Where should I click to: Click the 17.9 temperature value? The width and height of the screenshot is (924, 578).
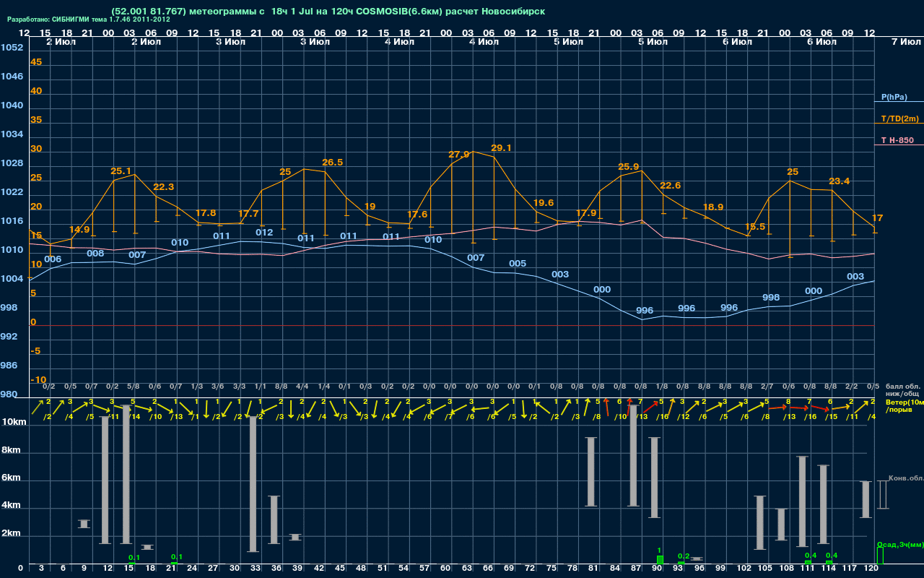click(586, 213)
